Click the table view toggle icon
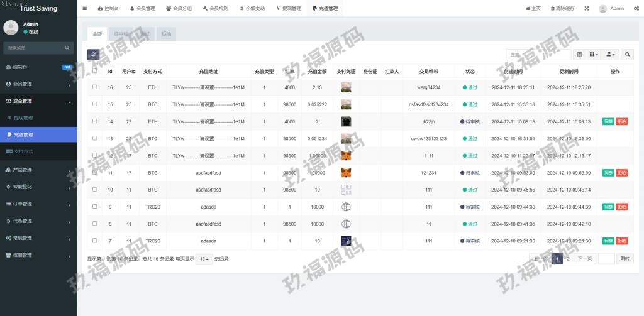Viewport: 644px width, 316px height. tap(579, 55)
